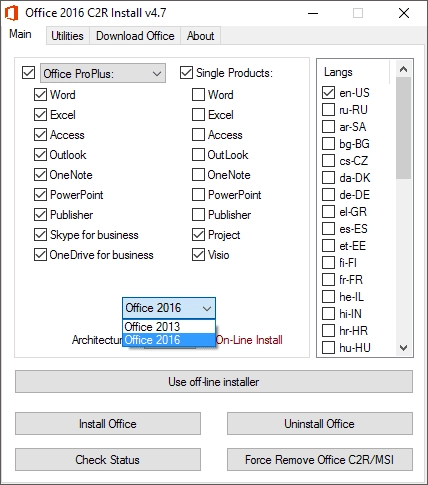Uncheck the en-US language

pyautogui.click(x=328, y=92)
